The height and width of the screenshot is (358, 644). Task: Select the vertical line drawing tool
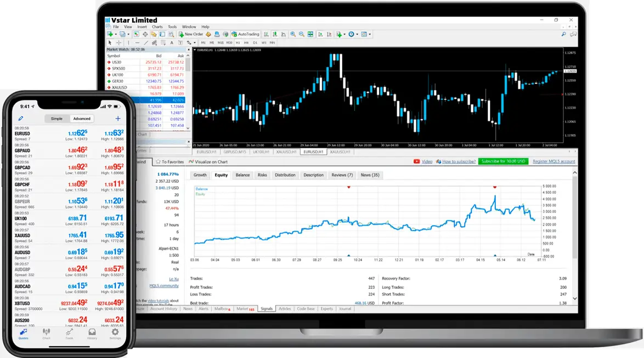tap(128, 43)
